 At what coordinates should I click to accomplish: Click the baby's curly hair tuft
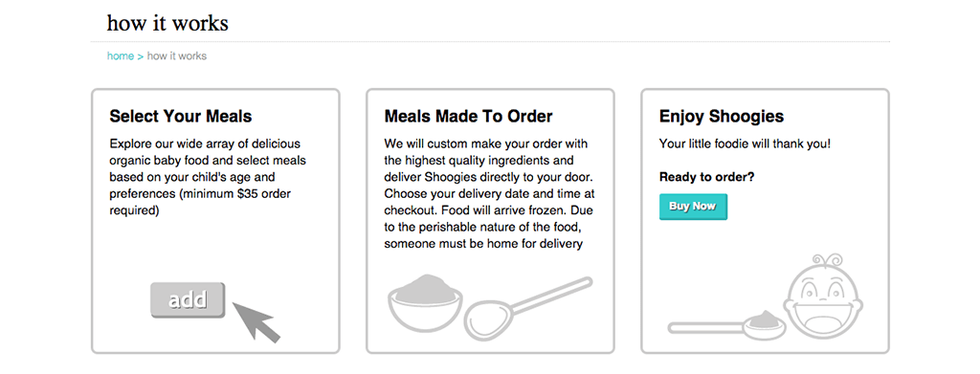click(828, 262)
